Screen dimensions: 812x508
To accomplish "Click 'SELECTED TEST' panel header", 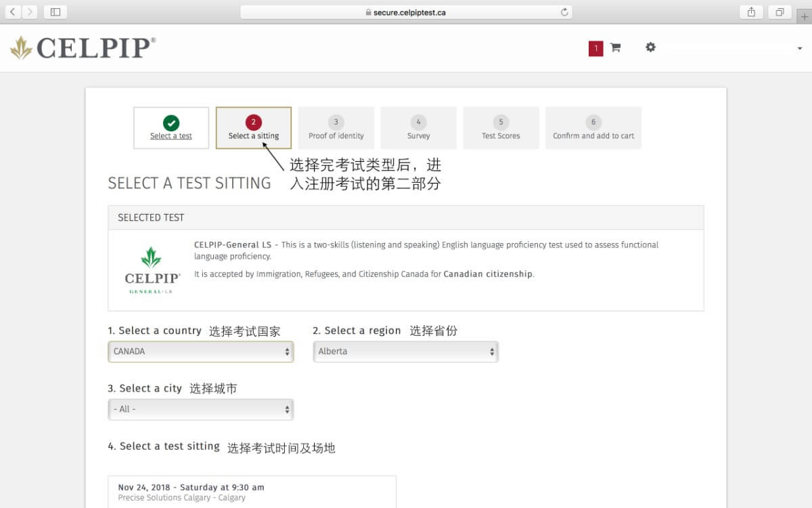I will (406, 217).
